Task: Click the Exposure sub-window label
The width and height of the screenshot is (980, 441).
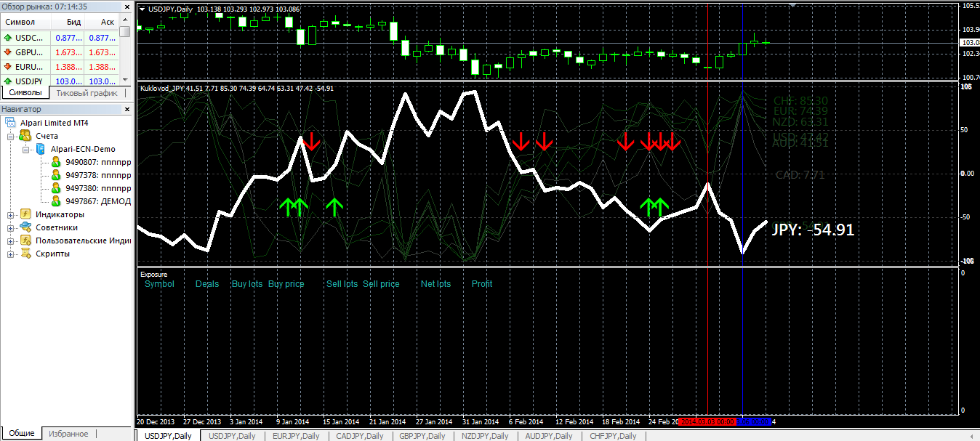Action: click(x=153, y=275)
